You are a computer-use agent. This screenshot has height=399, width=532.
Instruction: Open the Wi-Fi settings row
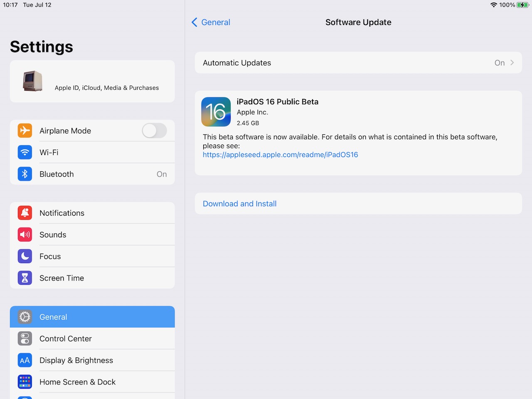point(92,152)
